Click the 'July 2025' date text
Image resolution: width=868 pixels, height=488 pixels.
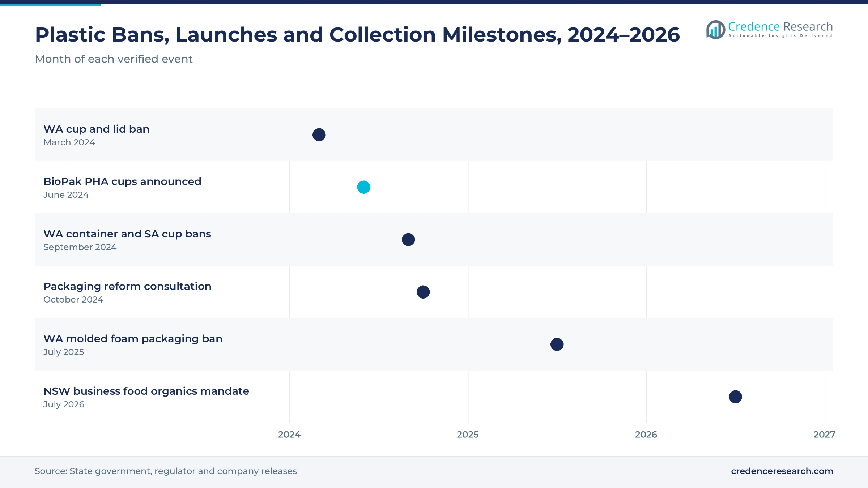64,352
